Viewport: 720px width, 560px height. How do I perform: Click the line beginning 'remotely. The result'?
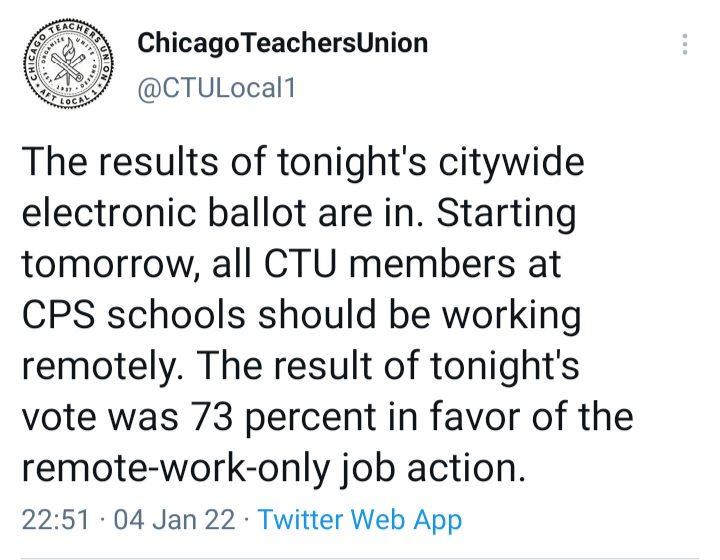point(300,366)
